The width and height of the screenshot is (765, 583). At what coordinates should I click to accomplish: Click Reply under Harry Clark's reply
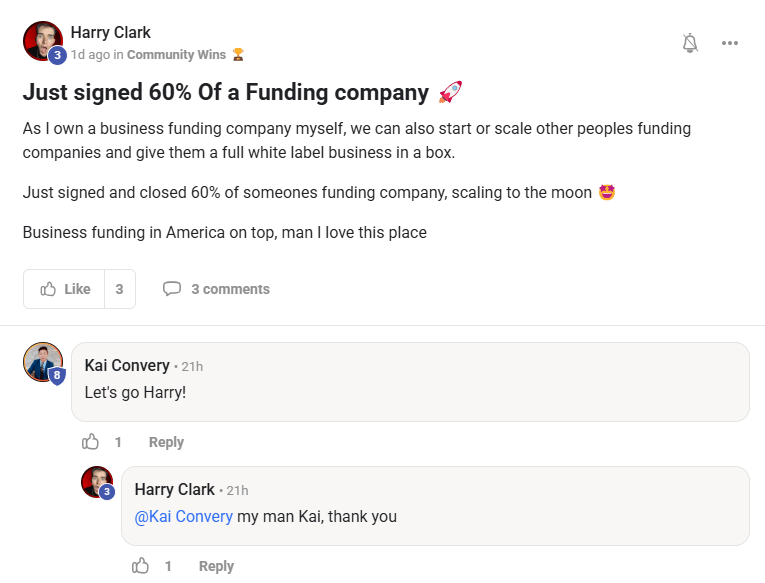(x=216, y=566)
